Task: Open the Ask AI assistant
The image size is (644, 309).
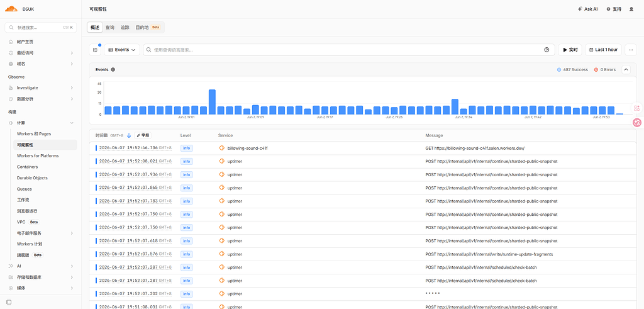Action: 588,9
